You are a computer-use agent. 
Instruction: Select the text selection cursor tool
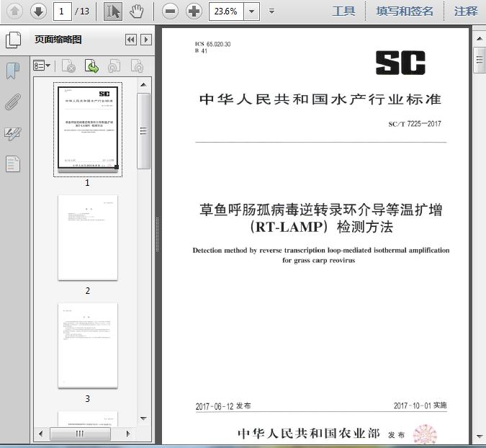point(112,12)
